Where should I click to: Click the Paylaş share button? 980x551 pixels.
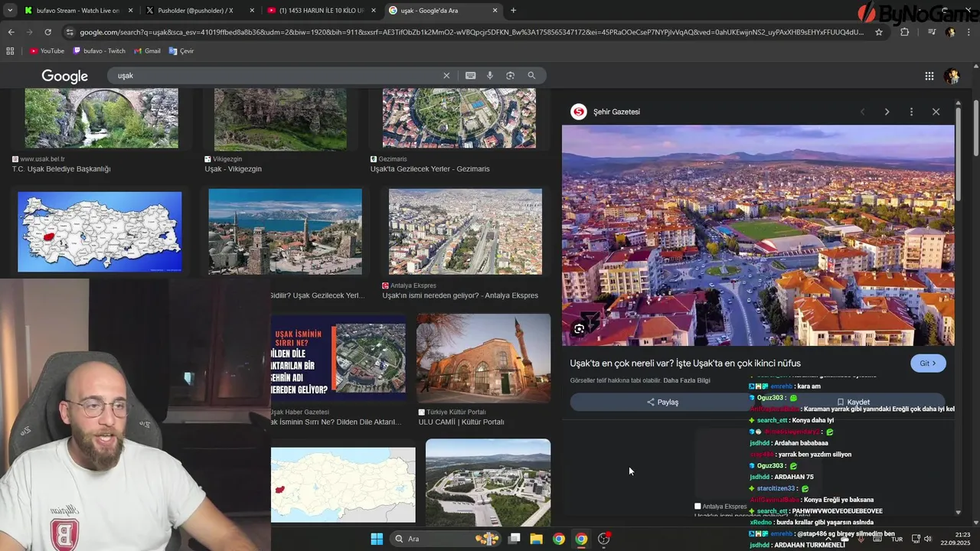click(662, 402)
